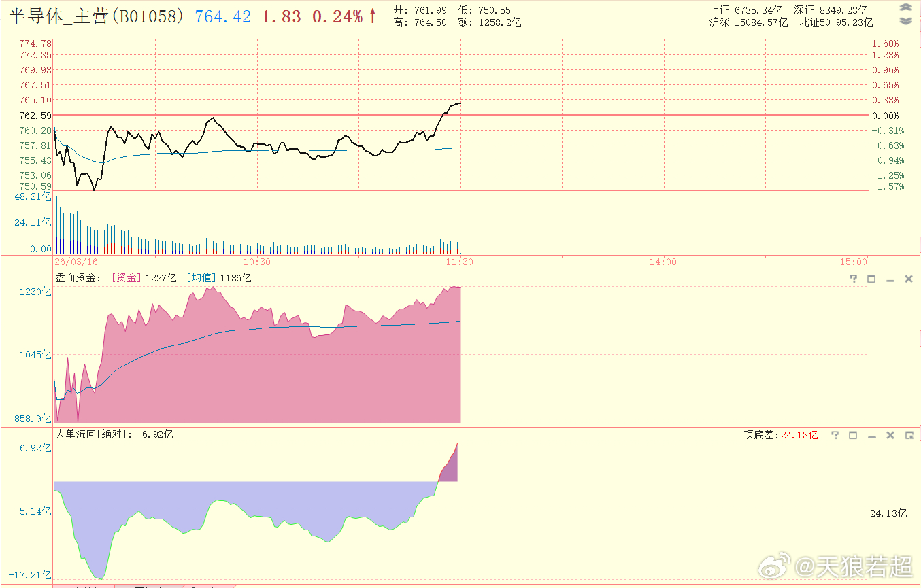Click the -17.21亿 flow axis label
This screenshot has height=588, width=921.
31,575
